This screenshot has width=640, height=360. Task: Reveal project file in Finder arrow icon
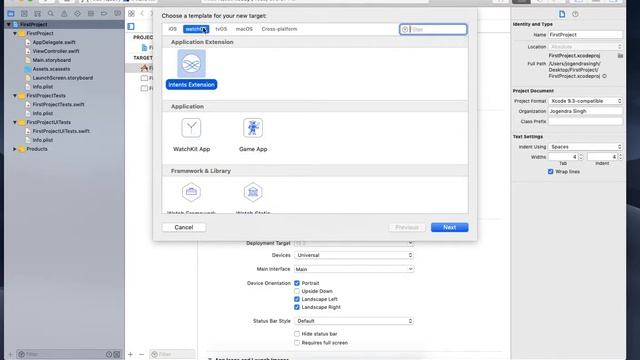coord(604,76)
